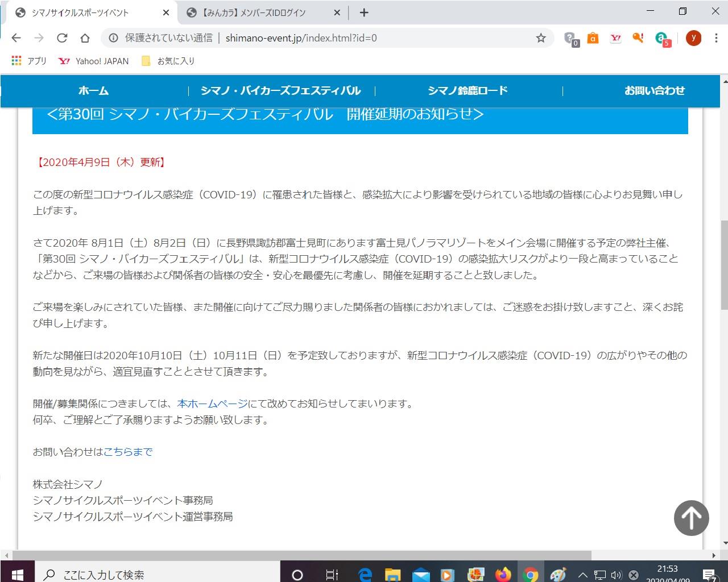Follow the こちらまで contact link
Screen dimensions: 728x582
(128, 452)
